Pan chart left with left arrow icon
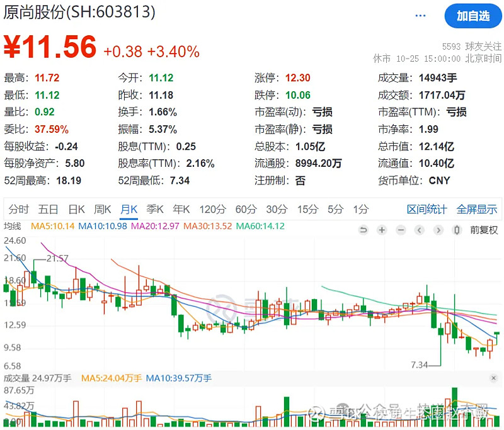The image size is (504, 430). 420,230
